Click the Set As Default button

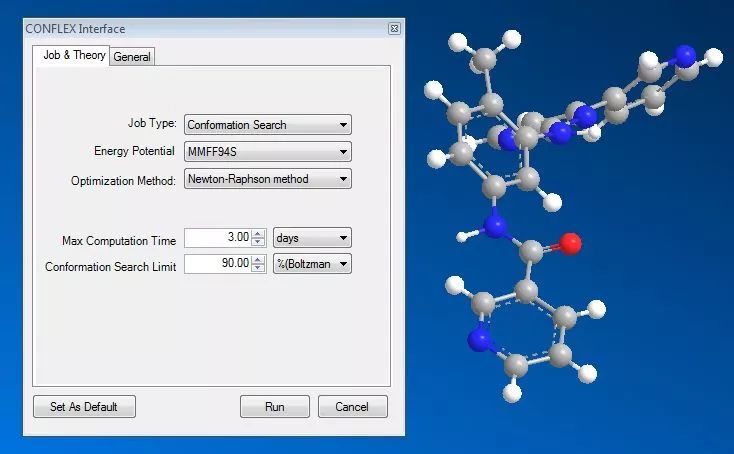coord(84,406)
